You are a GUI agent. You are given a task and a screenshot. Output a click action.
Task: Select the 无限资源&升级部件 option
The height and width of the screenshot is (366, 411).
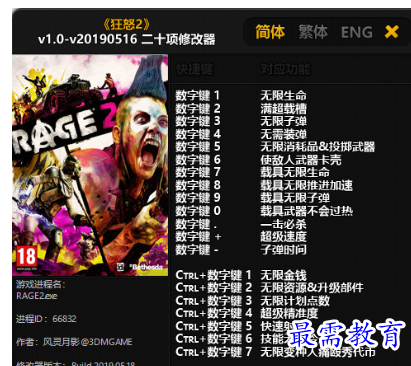tap(312, 288)
